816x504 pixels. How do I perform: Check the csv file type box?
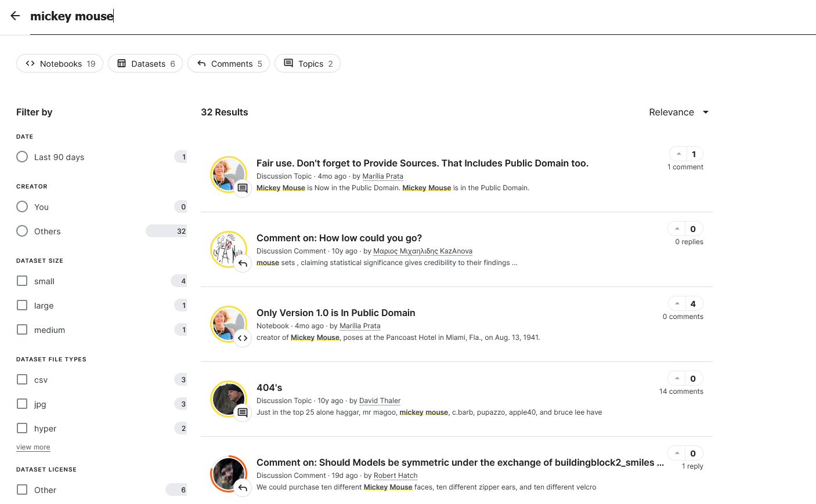pos(22,379)
